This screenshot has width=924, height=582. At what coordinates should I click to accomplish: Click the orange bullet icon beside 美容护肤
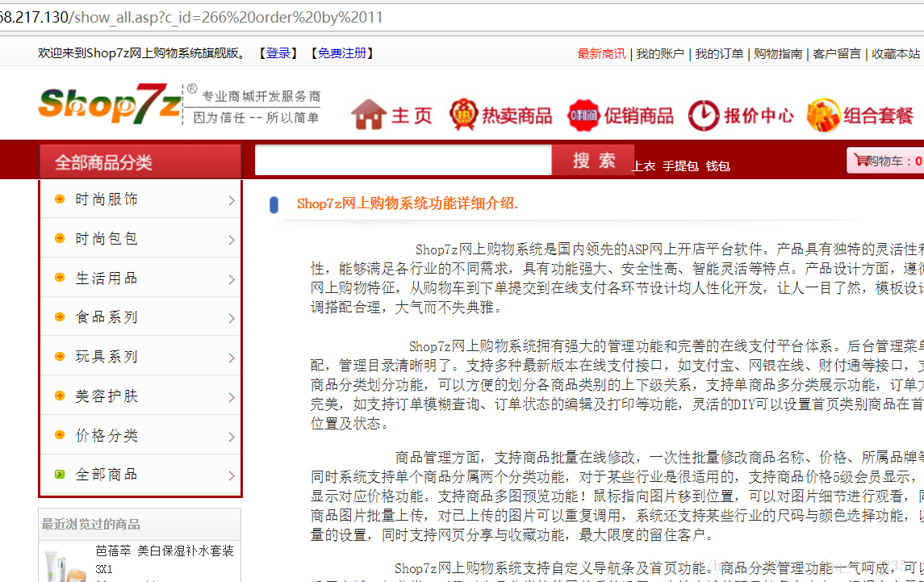coord(60,396)
